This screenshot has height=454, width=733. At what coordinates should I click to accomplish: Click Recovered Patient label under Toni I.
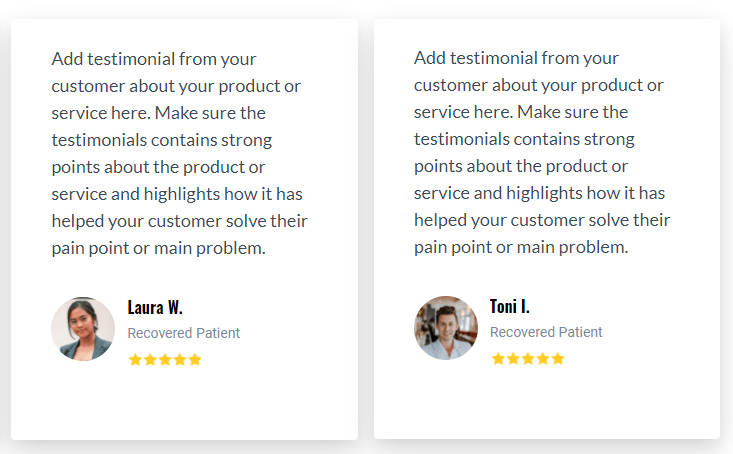[546, 332]
